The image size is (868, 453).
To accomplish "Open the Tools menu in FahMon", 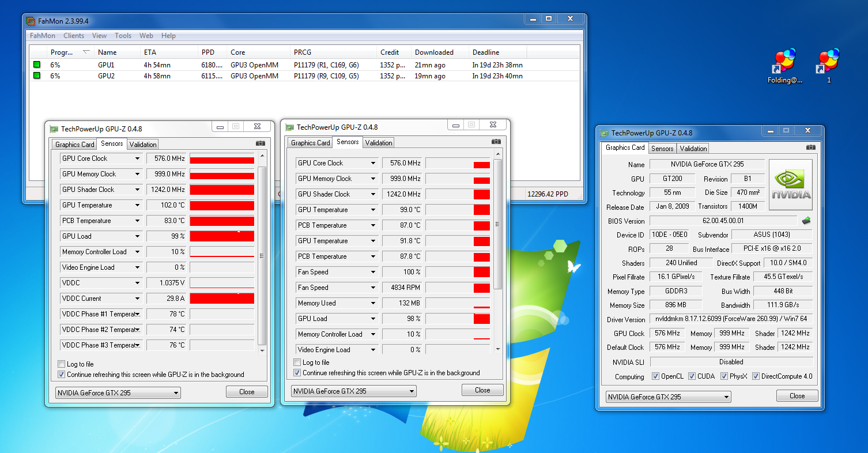I will tap(123, 36).
